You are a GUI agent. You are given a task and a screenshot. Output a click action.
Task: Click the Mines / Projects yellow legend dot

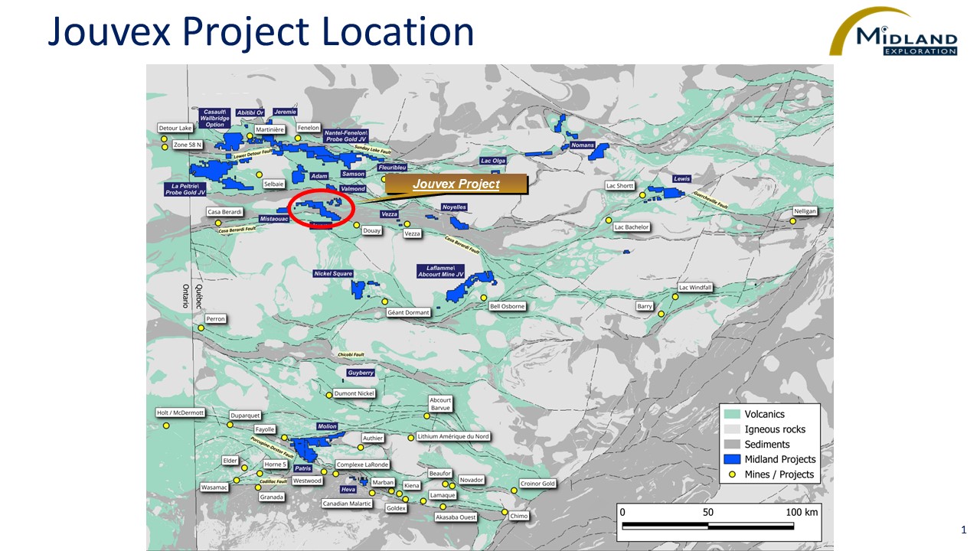click(732, 474)
